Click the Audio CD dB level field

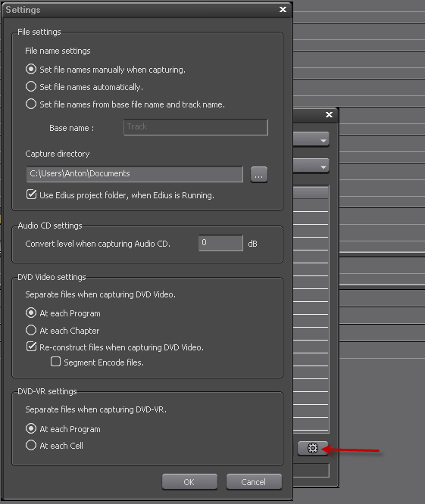pyautogui.click(x=220, y=243)
